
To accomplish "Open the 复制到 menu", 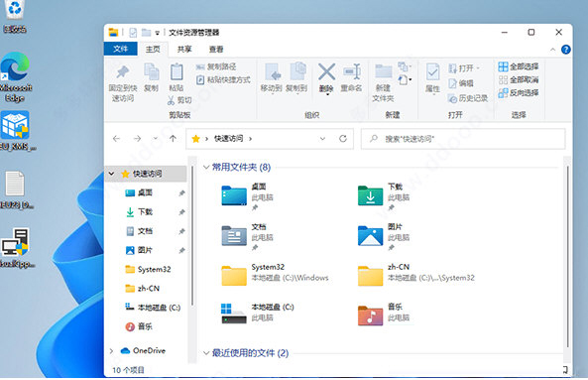I will [x=296, y=78].
